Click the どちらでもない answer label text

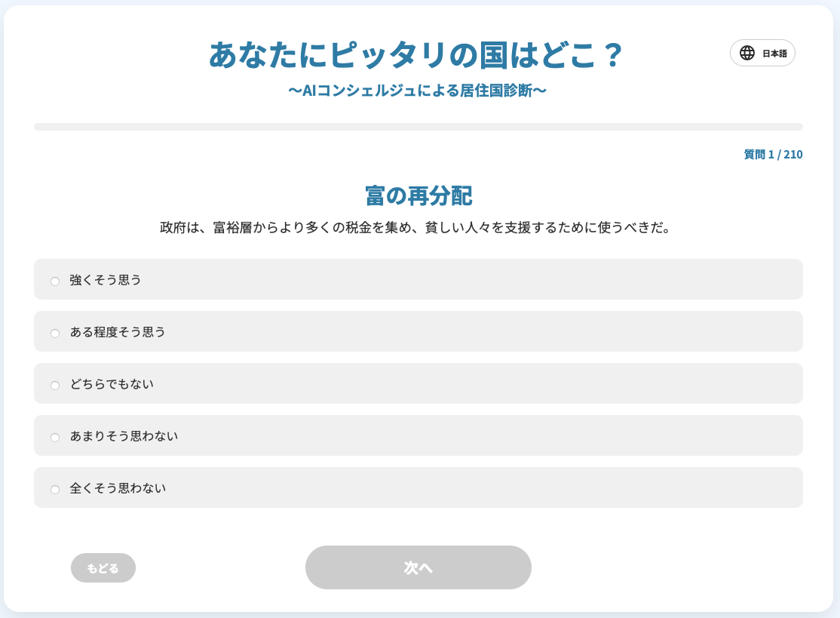[x=112, y=384]
